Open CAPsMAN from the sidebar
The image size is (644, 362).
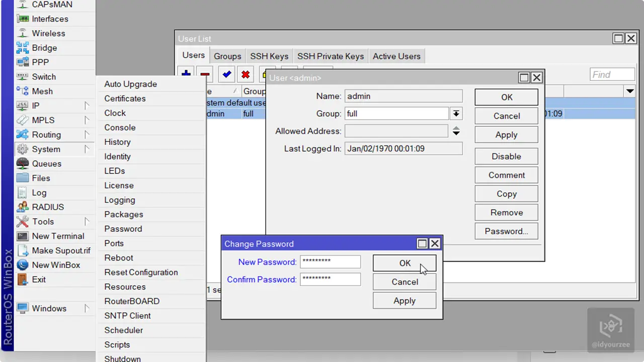pos(52,5)
